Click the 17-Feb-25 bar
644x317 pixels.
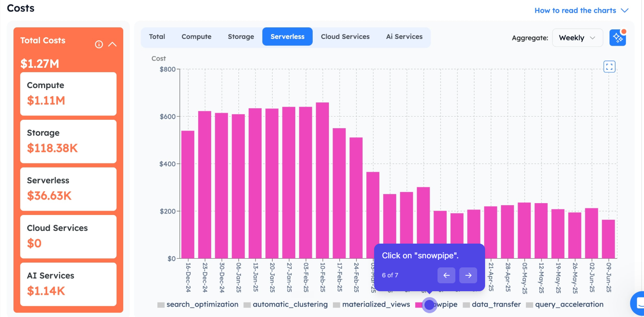coord(339,193)
